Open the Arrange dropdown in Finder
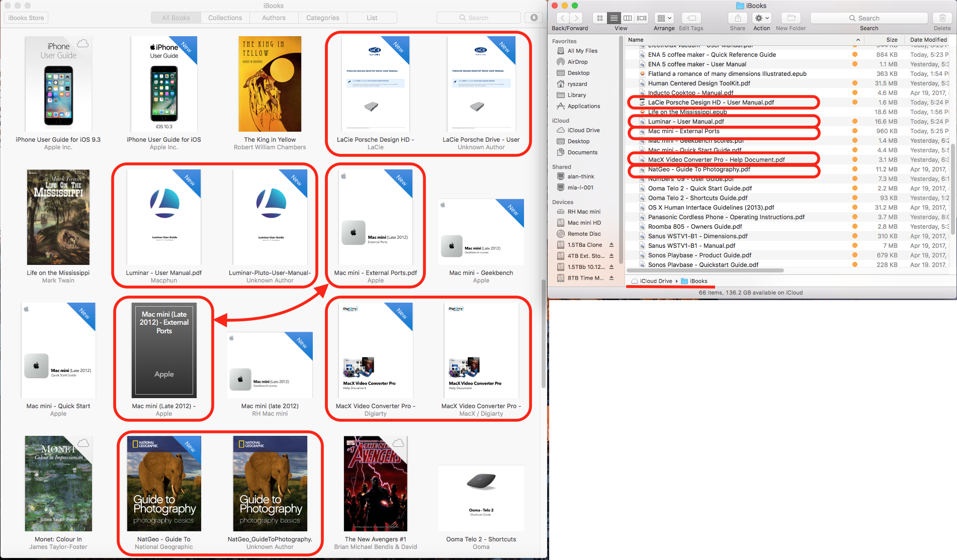 coord(664,18)
